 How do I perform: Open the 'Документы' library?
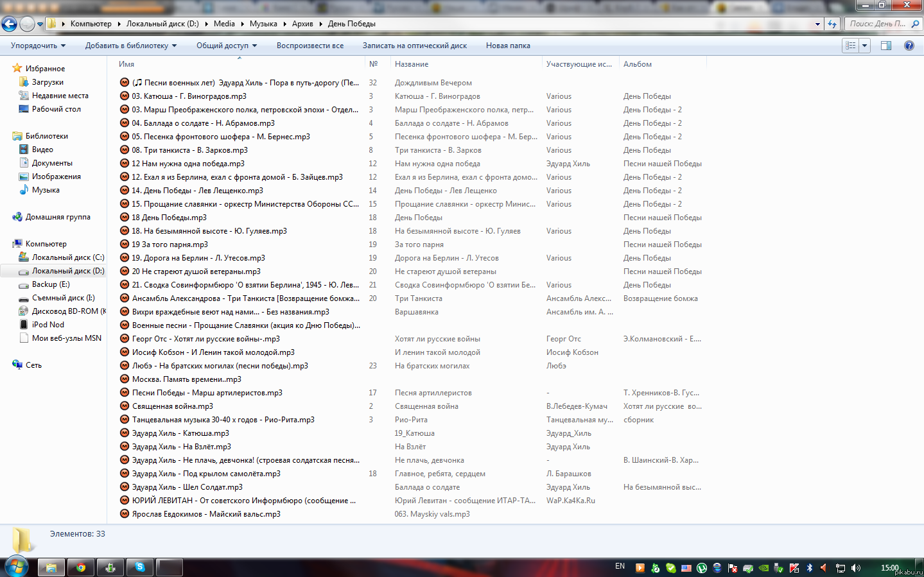coord(52,163)
